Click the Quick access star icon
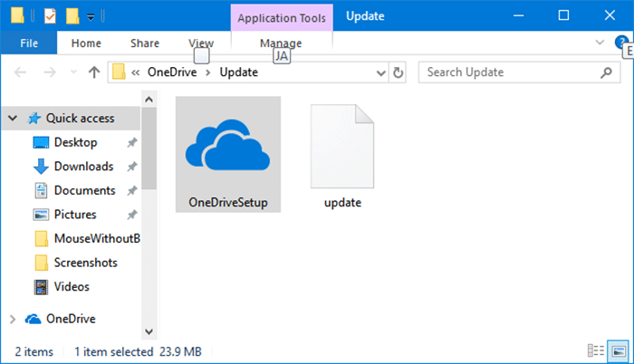634x364 pixels. 34,118
